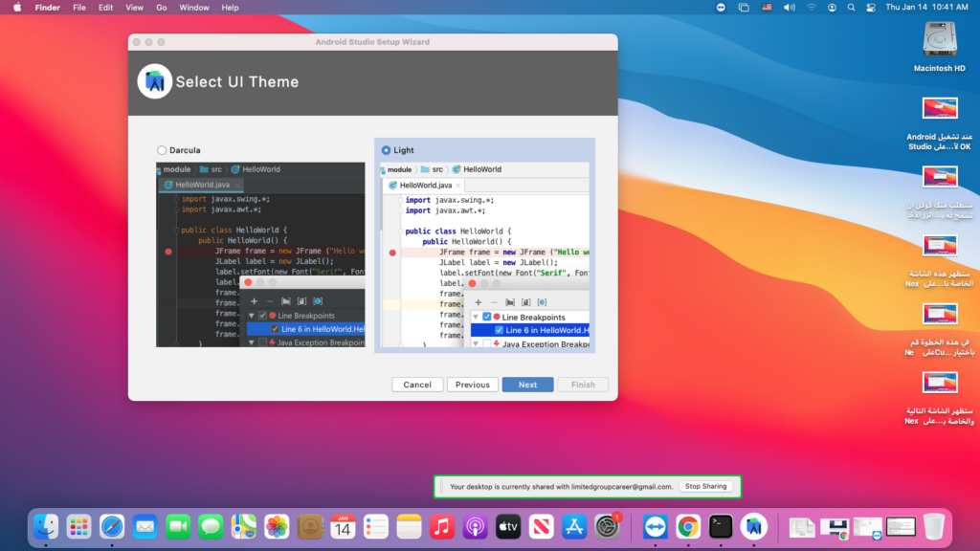Open the Edit menu

click(105, 8)
